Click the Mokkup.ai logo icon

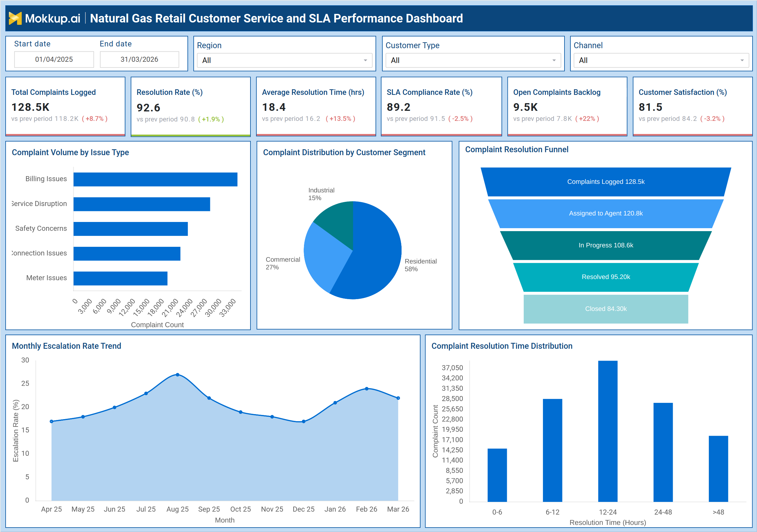coord(15,18)
